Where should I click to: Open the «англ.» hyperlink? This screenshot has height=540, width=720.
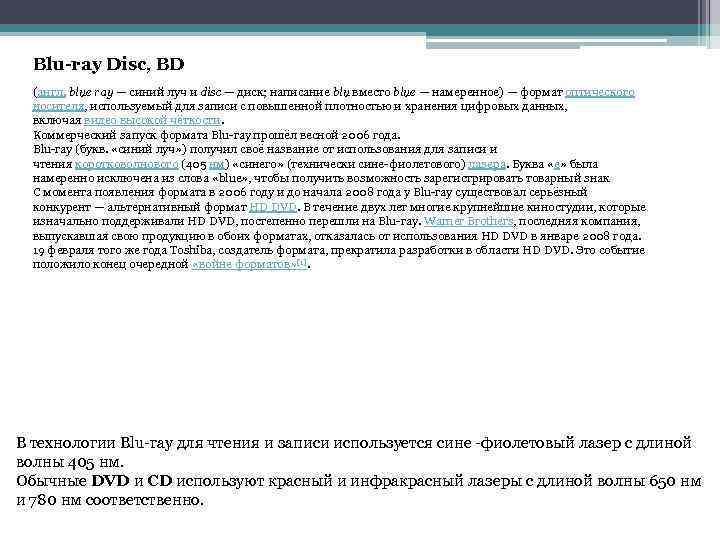click(x=51, y=92)
